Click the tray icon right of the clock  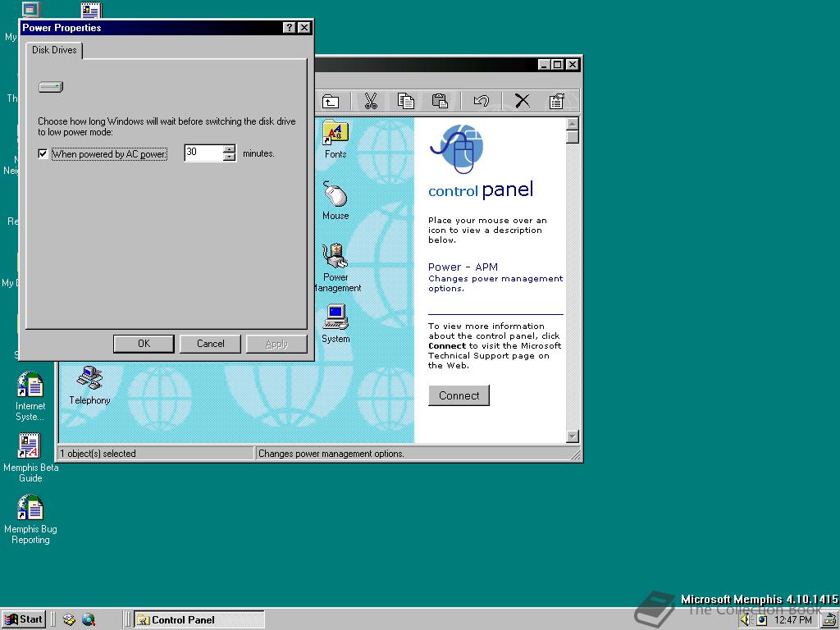[x=831, y=620]
